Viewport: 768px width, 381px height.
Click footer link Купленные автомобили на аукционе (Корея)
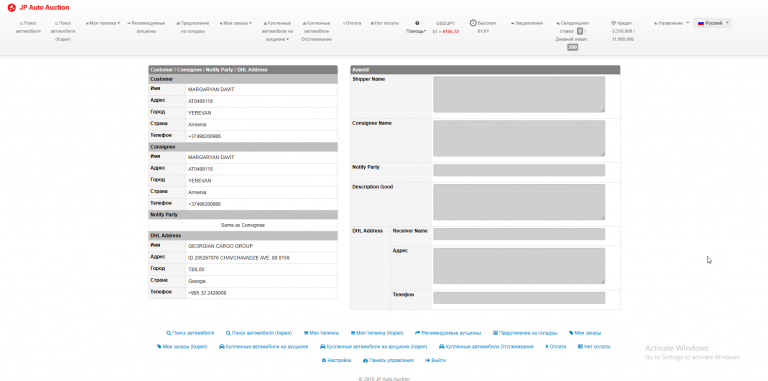[374, 347]
